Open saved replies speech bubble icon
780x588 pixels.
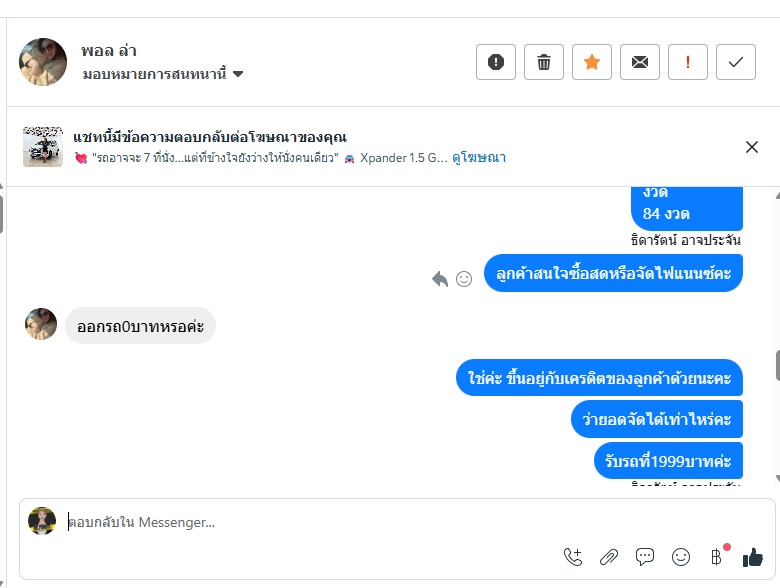(x=645, y=557)
